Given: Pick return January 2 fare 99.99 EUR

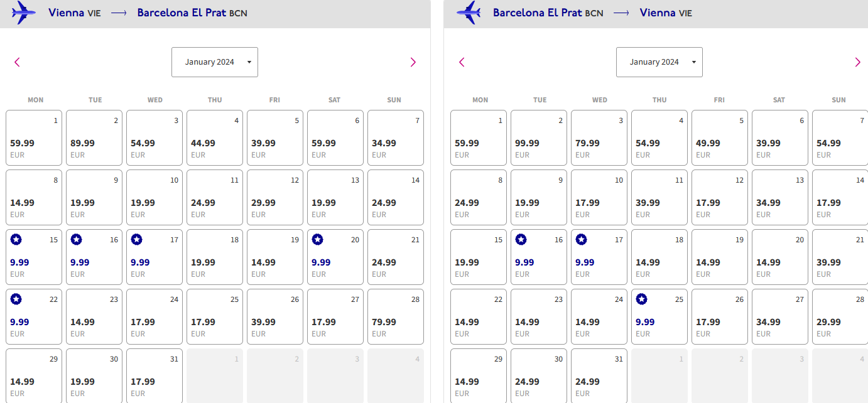Looking at the screenshot, I should coord(539,137).
